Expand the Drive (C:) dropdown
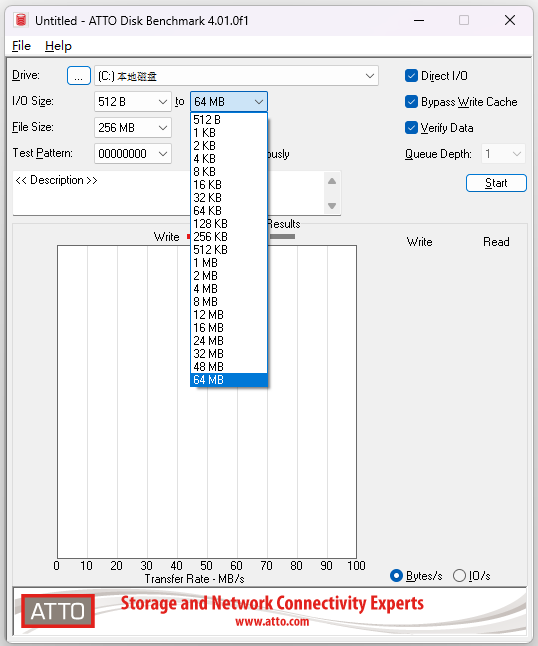 point(236,76)
